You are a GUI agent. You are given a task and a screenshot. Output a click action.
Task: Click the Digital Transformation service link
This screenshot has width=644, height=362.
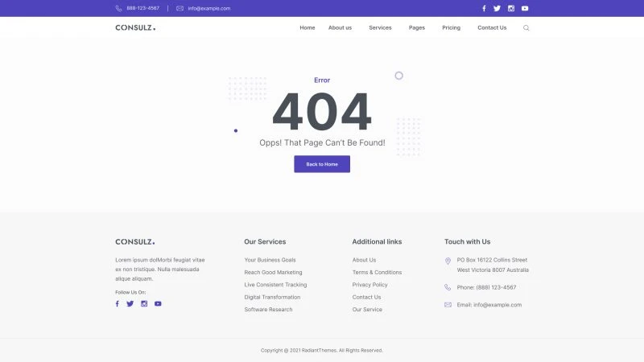point(272,297)
